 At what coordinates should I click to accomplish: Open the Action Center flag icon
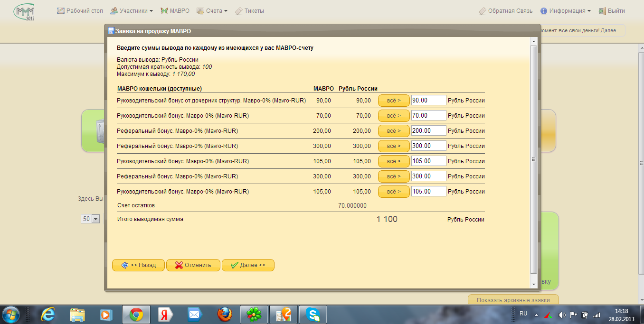coord(574,315)
